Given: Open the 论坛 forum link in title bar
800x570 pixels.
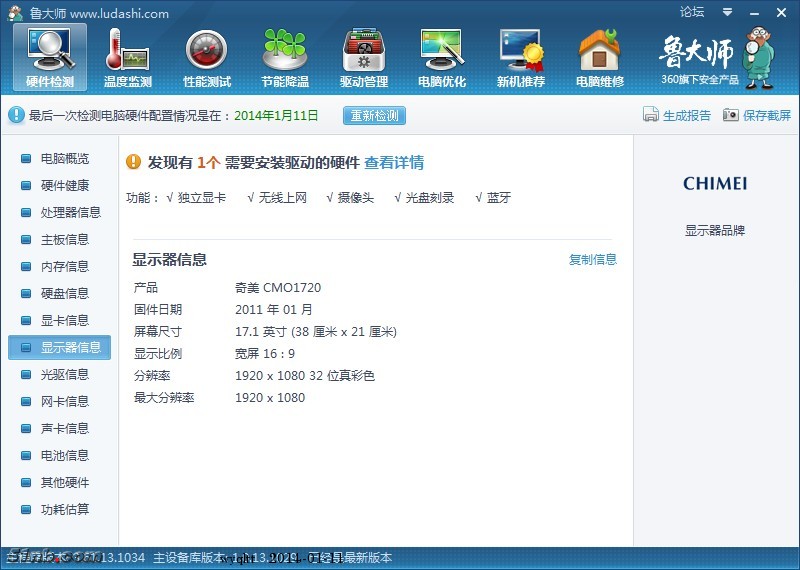Looking at the screenshot, I should coord(692,12).
